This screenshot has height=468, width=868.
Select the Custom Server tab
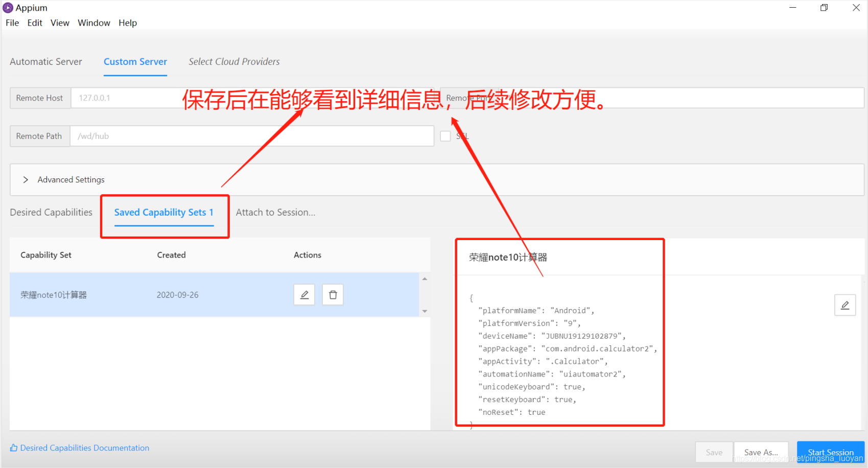coord(135,62)
